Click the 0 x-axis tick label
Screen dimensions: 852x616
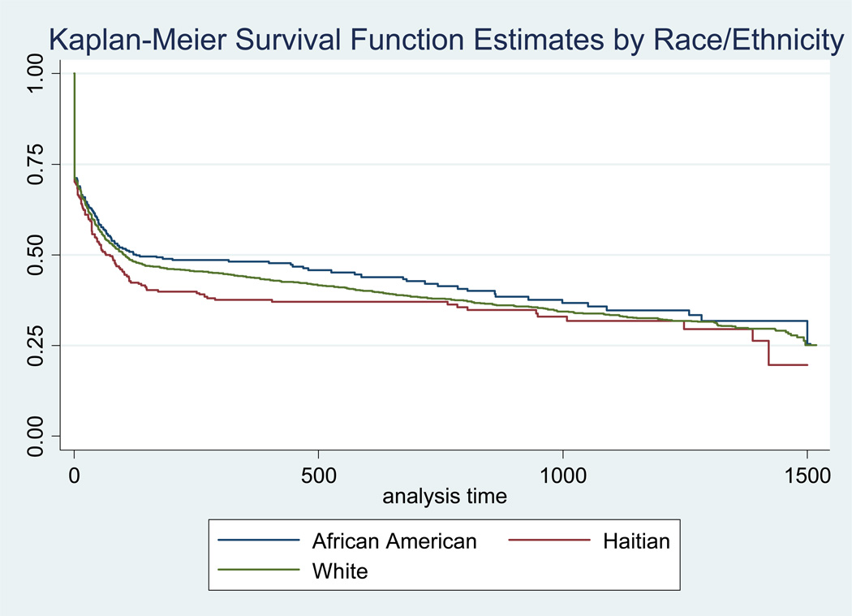(75, 476)
